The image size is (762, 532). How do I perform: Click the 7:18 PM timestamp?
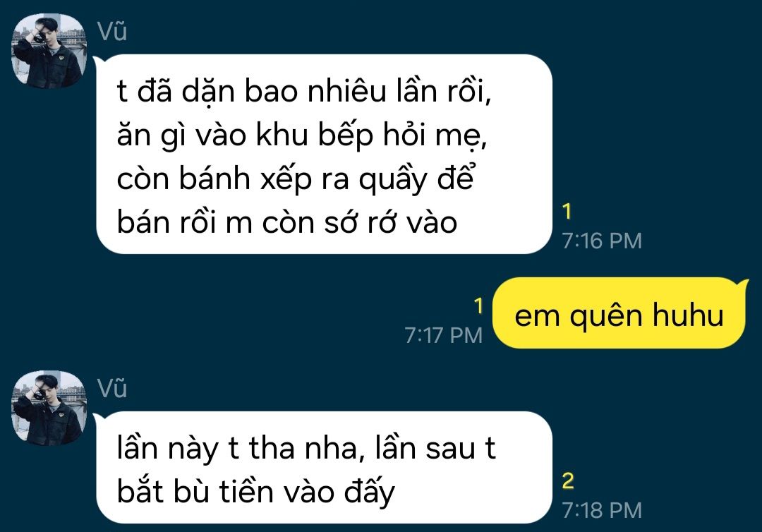pyautogui.click(x=602, y=511)
